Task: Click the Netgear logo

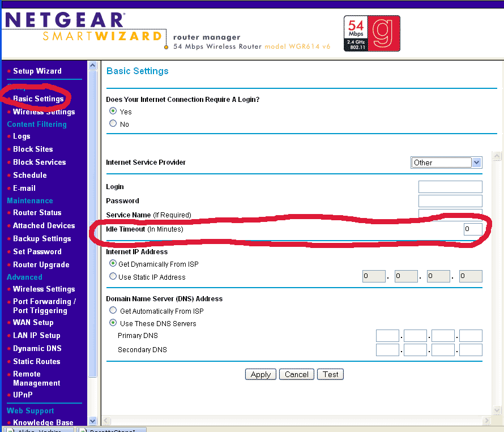Action: pos(66,20)
